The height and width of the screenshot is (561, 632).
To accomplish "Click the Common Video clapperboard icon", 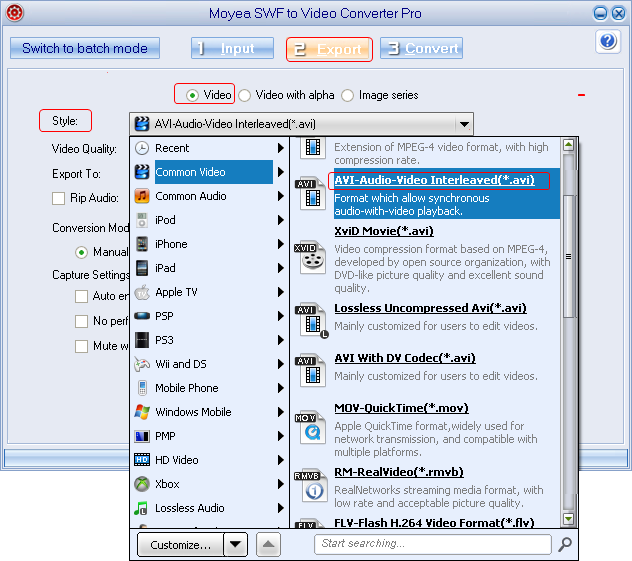I will point(142,172).
